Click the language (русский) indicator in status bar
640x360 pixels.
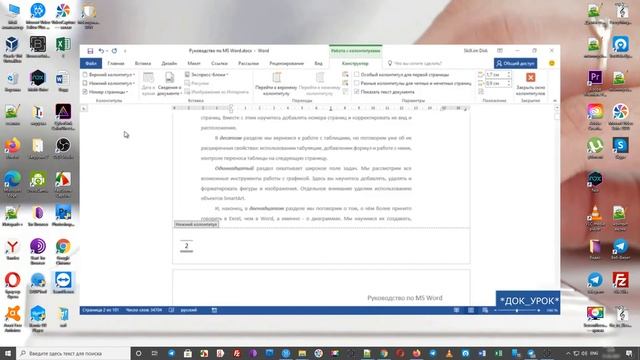point(189,310)
